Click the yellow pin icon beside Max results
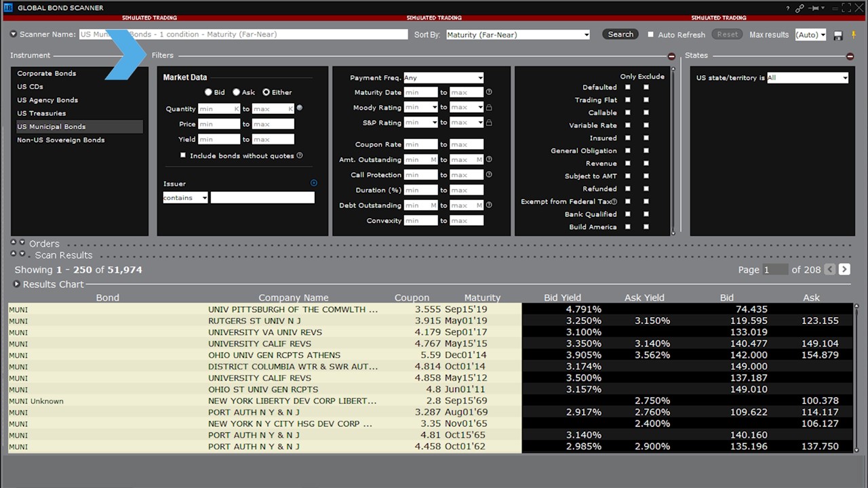Viewport: 868px width, 488px height. click(854, 35)
